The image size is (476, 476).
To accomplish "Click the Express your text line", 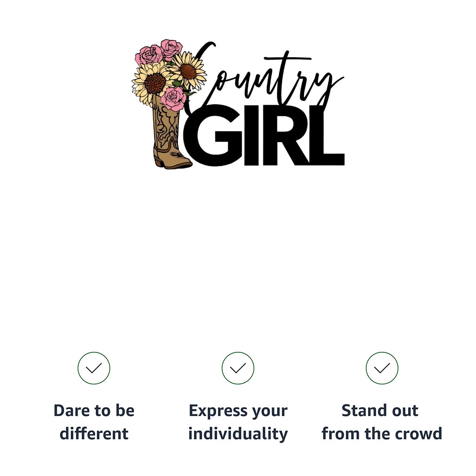I will (238, 411).
